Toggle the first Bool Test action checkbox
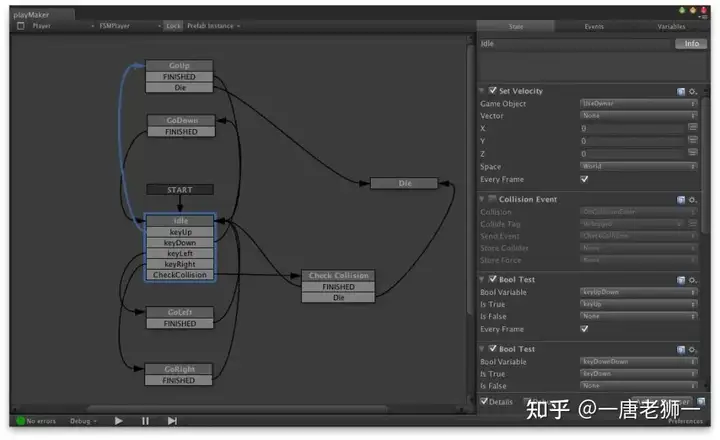Viewport: 720px width, 440px height. (x=493, y=279)
